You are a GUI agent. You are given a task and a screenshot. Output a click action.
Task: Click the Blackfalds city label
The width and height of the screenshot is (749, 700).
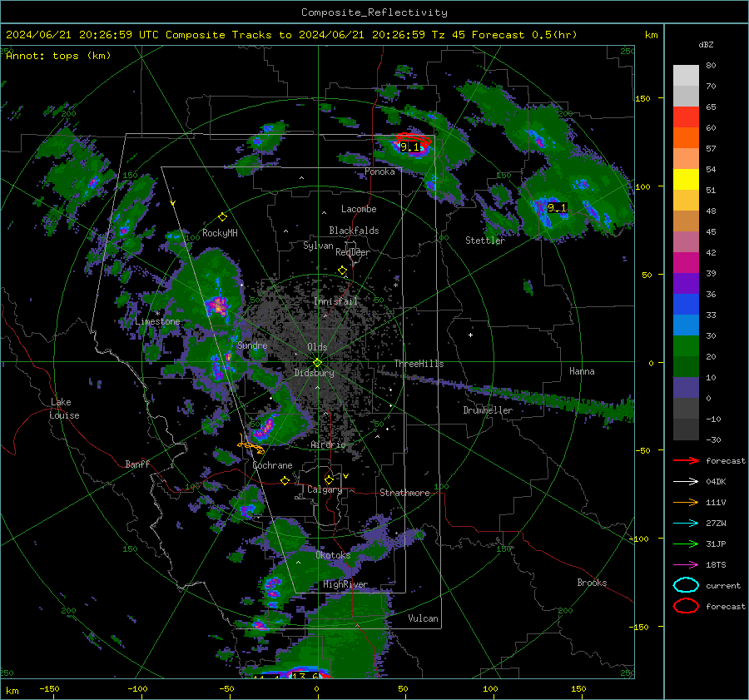(x=354, y=231)
